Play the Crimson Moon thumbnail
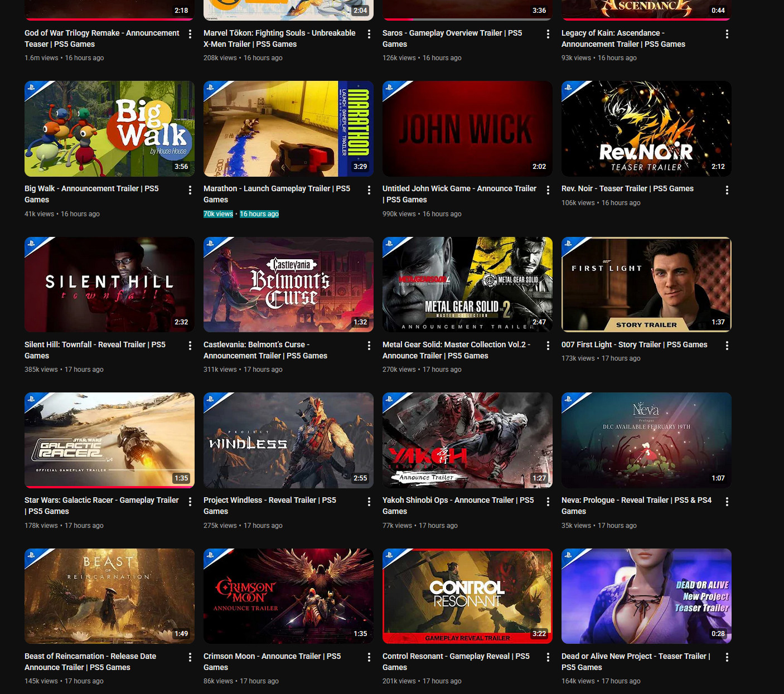The width and height of the screenshot is (784, 694). click(288, 596)
